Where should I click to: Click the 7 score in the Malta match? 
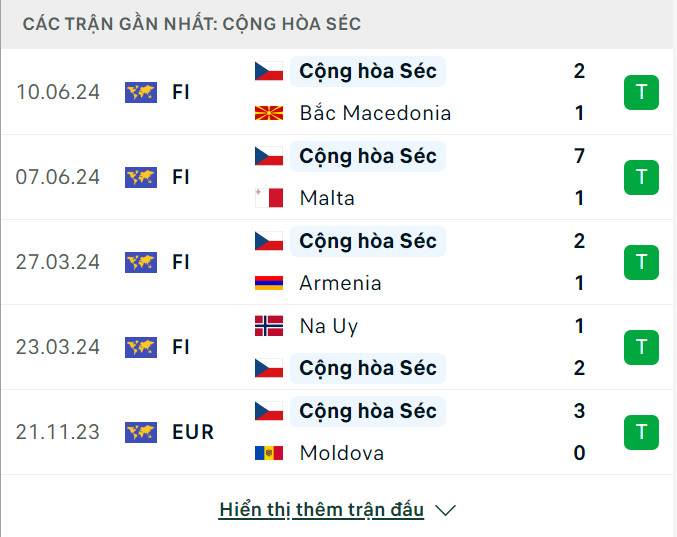tap(580, 156)
